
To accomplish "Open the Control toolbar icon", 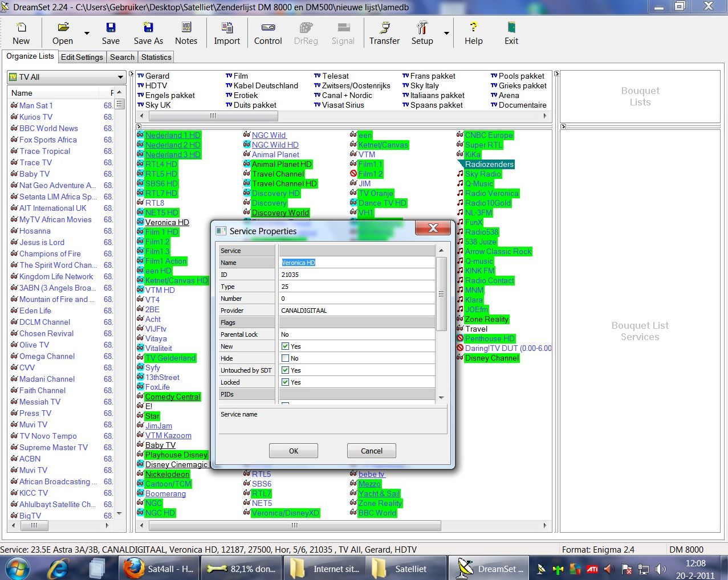I will (268, 34).
